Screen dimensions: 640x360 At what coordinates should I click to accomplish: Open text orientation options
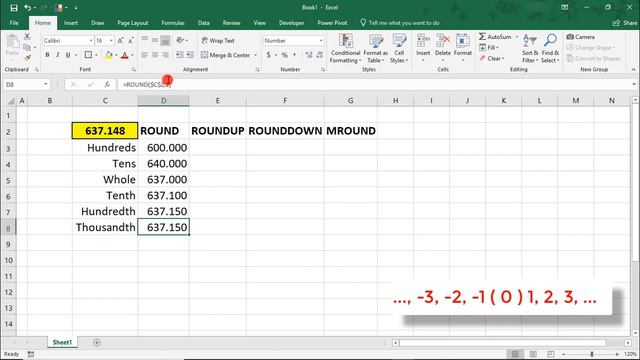click(x=181, y=40)
